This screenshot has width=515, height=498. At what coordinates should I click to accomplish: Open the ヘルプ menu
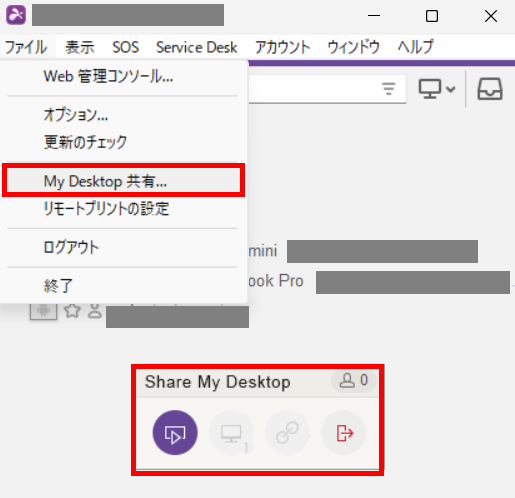pos(416,47)
